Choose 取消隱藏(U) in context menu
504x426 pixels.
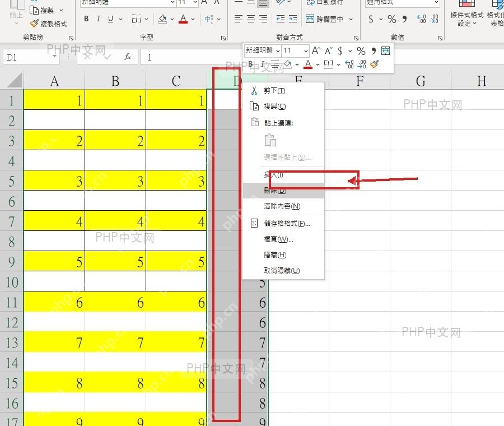[283, 271]
